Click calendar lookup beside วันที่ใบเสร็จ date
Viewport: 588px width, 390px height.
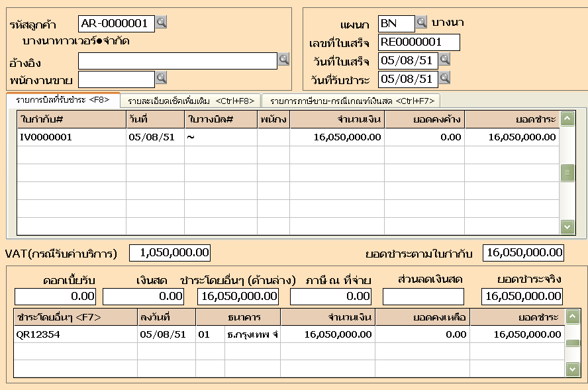coord(445,60)
